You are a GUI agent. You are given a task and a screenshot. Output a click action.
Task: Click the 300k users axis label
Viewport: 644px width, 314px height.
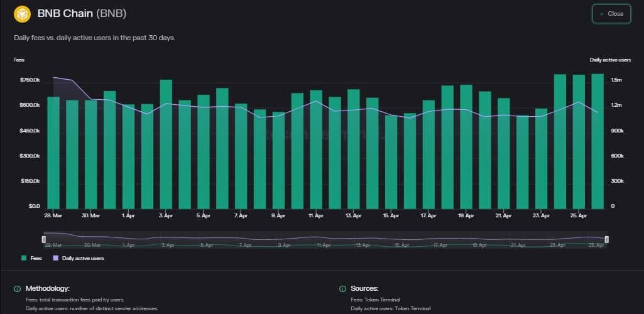(x=618, y=181)
